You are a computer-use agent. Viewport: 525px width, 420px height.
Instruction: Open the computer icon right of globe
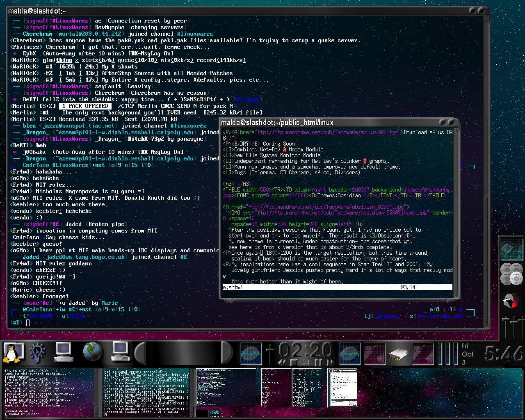[x=120, y=352]
